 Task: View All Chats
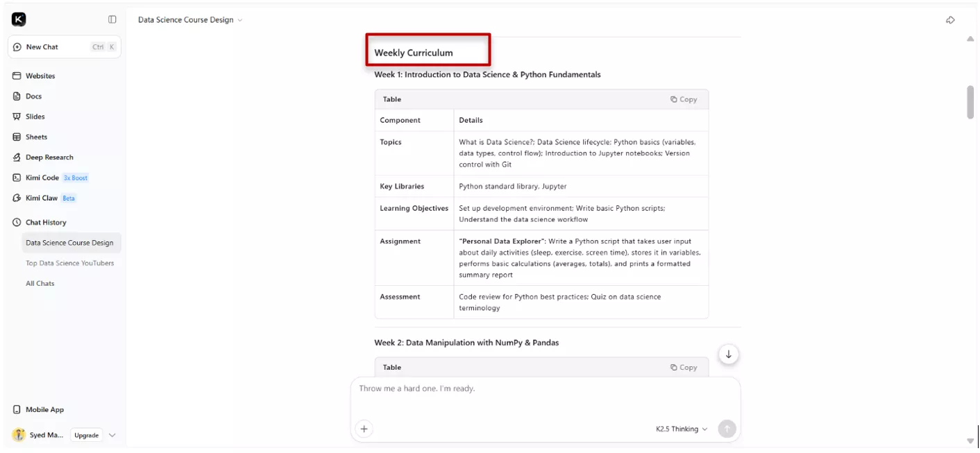click(40, 284)
